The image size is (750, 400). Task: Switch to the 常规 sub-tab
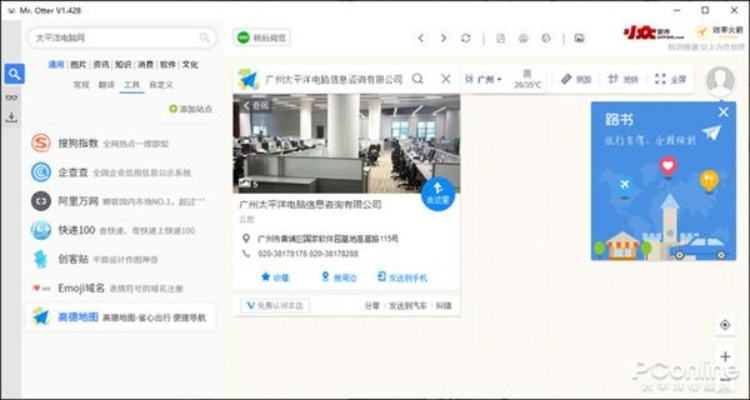coord(81,85)
